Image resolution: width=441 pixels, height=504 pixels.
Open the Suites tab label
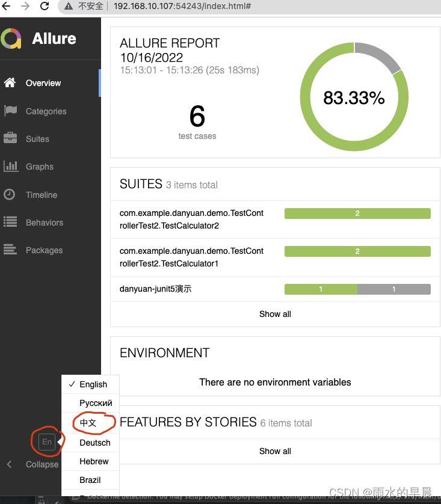tap(37, 139)
